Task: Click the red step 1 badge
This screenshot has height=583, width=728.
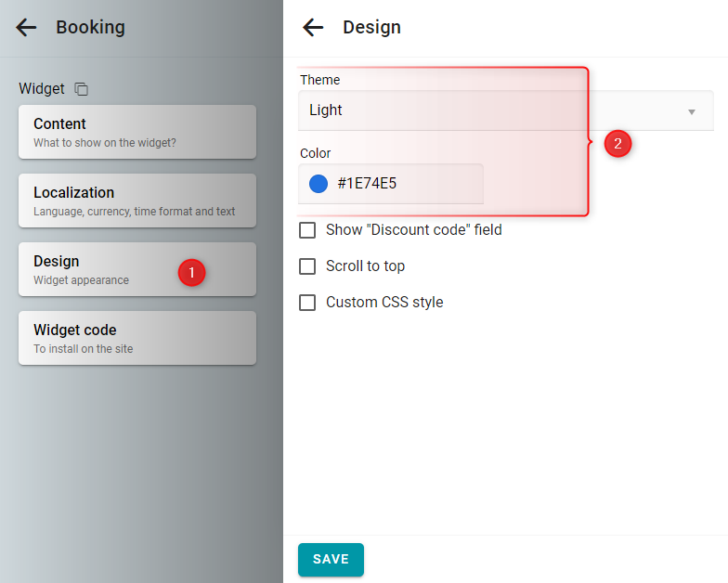Action: tap(191, 273)
